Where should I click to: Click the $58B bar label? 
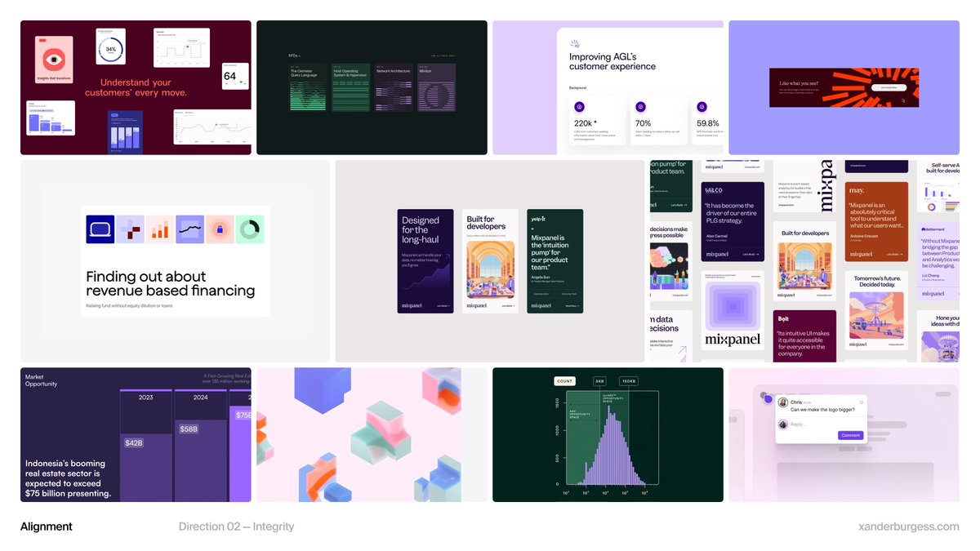click(x=188, y=429)
